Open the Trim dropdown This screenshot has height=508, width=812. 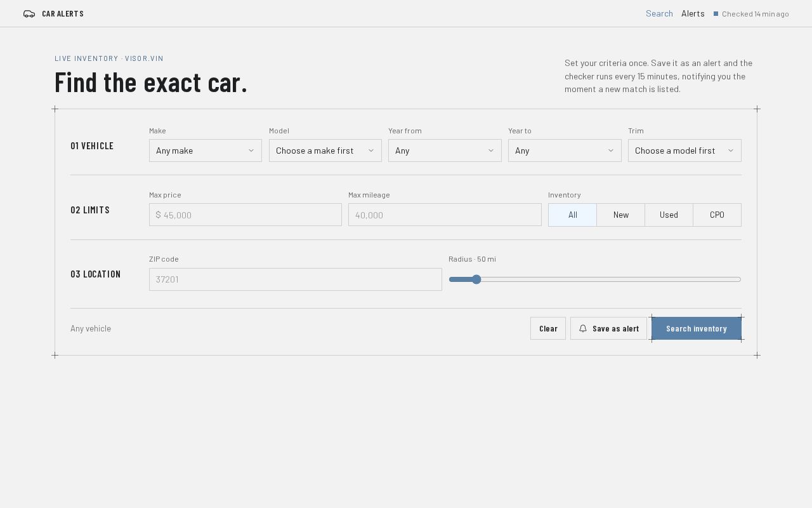(x=684, y=150)
